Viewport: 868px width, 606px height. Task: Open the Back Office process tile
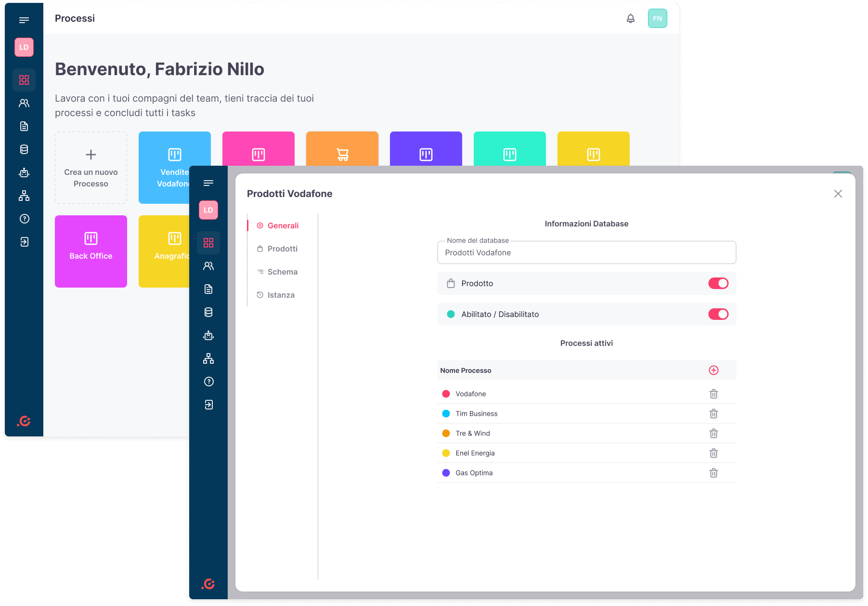pyautogui.click(x=91, y=251)
